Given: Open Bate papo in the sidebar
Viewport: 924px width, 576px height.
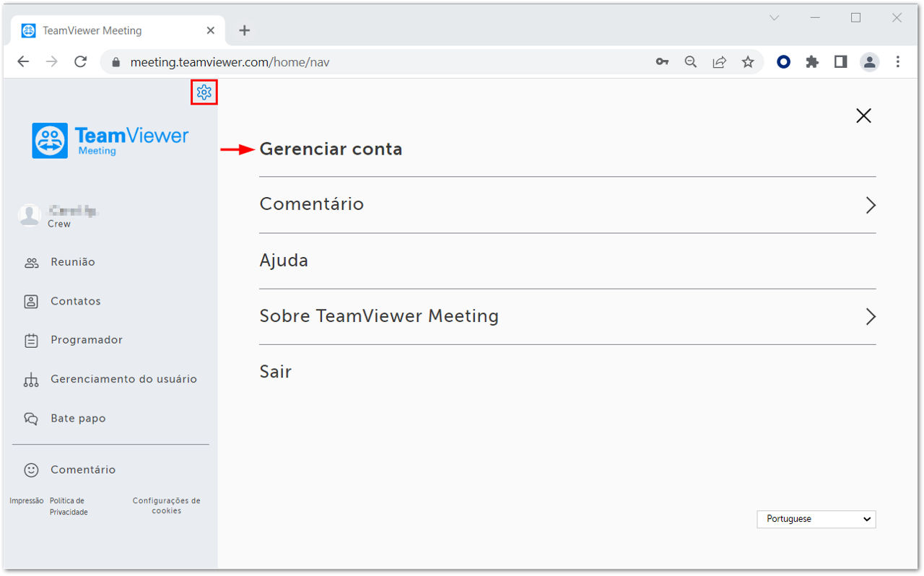Looking at the screenshot, I should pyautogui.click(x=78, y=419).
